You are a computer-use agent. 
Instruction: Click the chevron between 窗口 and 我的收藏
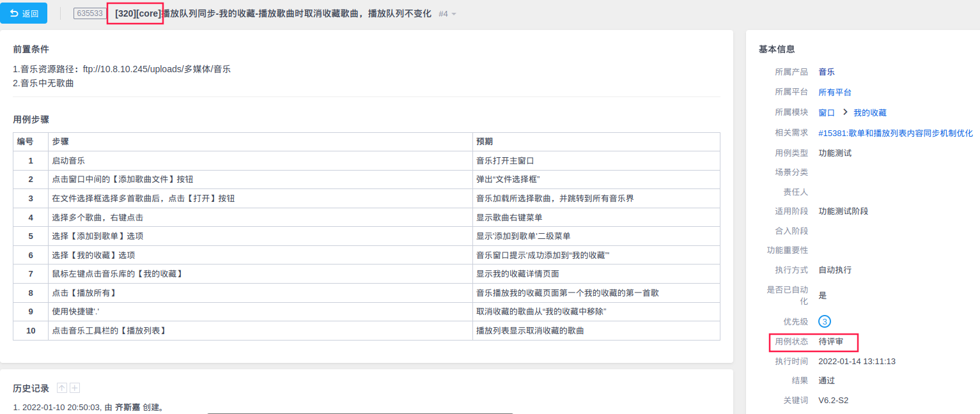pyautogui.click(x=844, y=112)
